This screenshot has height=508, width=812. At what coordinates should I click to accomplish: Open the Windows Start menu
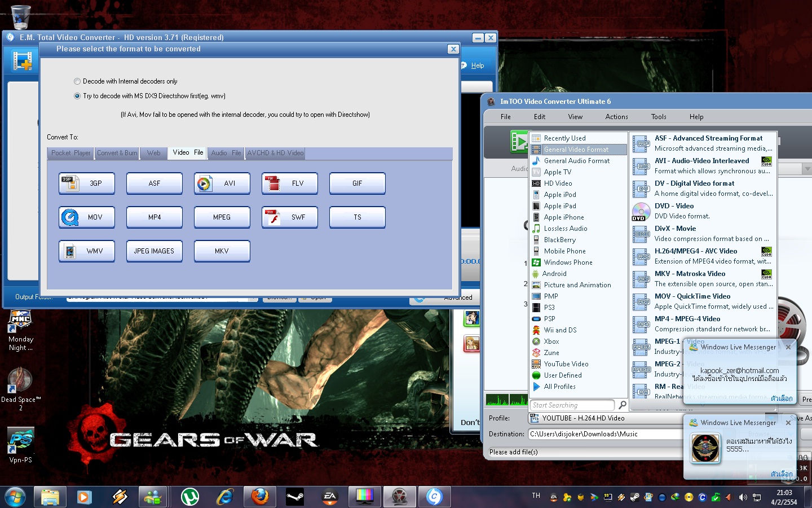point(15,497)
